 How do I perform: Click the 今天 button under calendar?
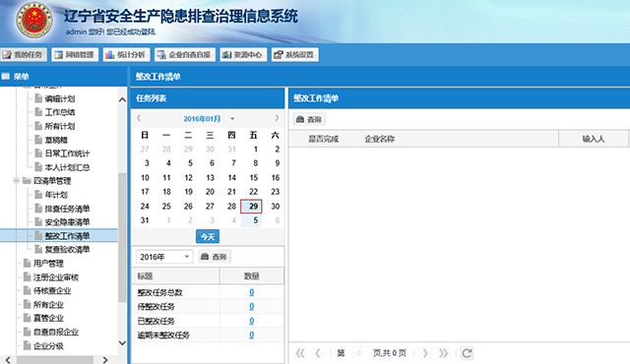click(208, 236)
